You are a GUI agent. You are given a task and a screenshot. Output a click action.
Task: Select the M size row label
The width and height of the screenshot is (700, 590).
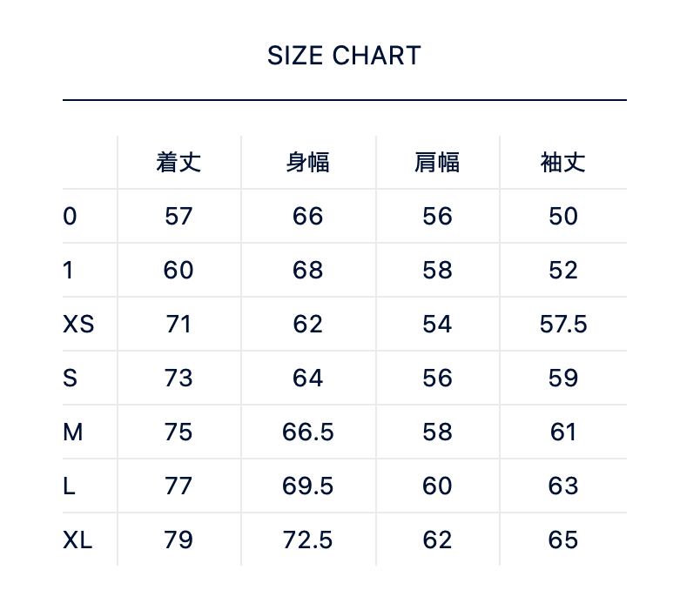[x=73, y=432]
